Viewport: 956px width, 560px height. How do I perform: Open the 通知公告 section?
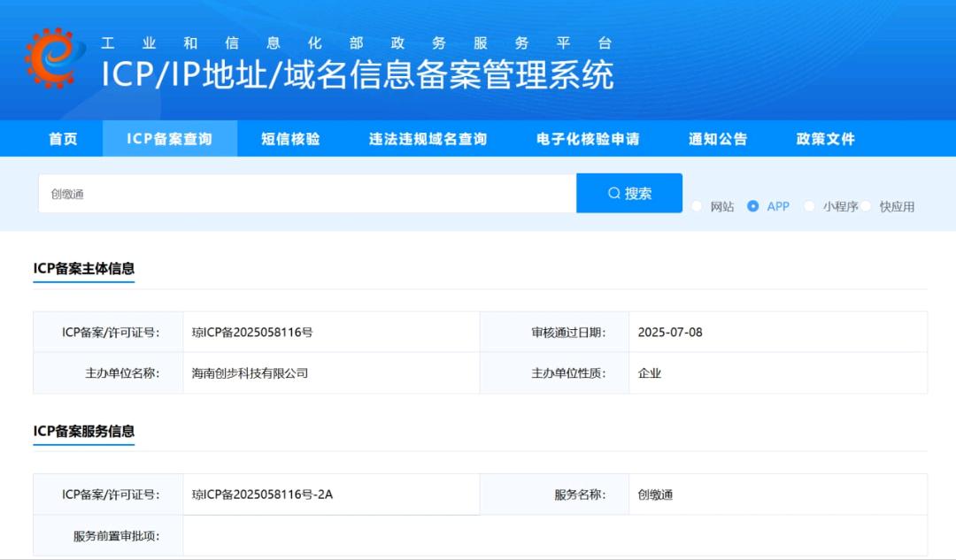point(717,138)
